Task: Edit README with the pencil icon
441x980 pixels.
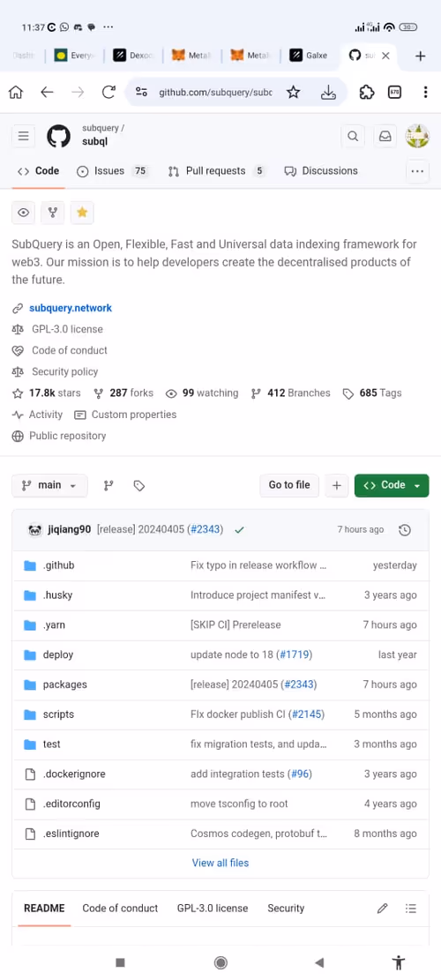Action: 382,909
